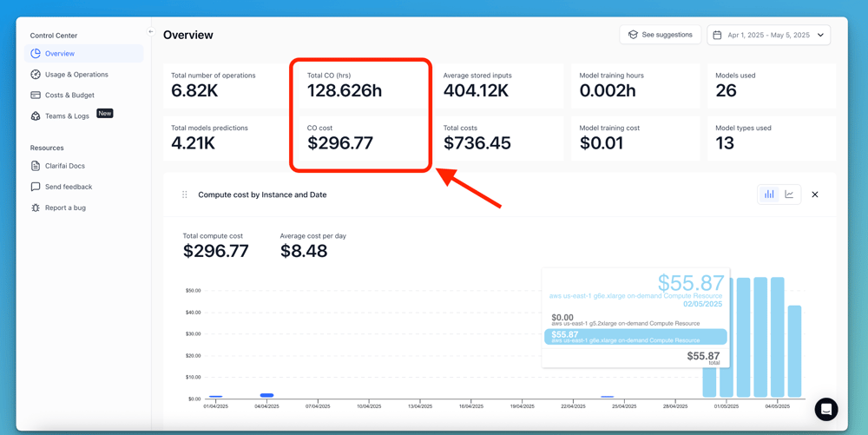
Task: Click the Overview pie chart icon
Action: pyautogui.click(x=36, y=54)
